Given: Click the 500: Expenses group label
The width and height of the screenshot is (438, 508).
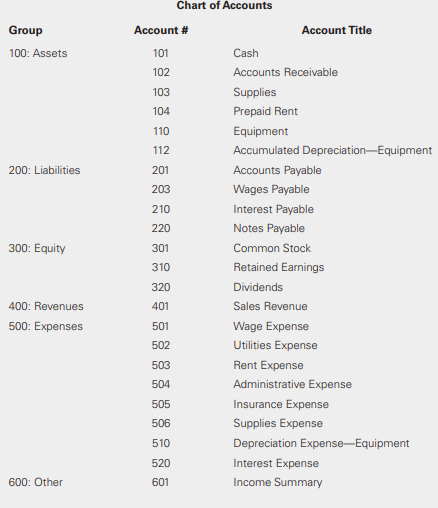Looking at the screenshot, I should 46,326.
